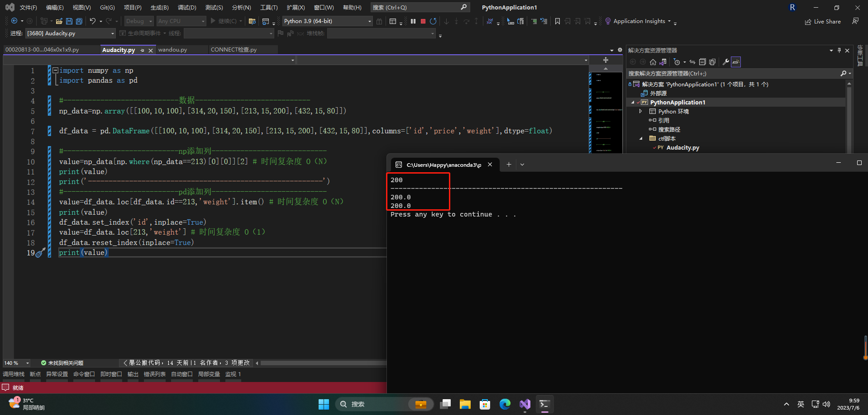Toggle the preview selected items button
This screenshot has width=868, height=415.
point(736,62)
